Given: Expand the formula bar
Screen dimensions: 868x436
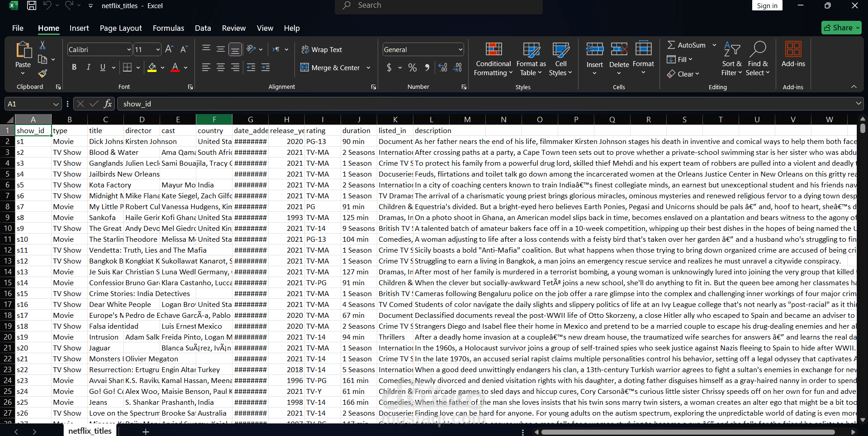Looking at the screenshot, I should (x=858, y=104).
